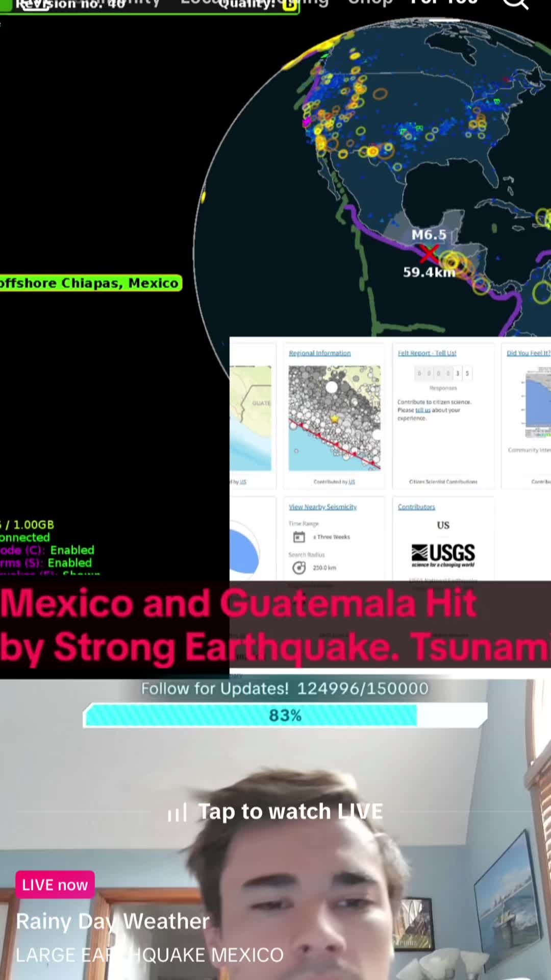Click the Search Radius target icon
The width and height of the screenshot is (551, 980).
pyautogui.click(x=299, y=568)
